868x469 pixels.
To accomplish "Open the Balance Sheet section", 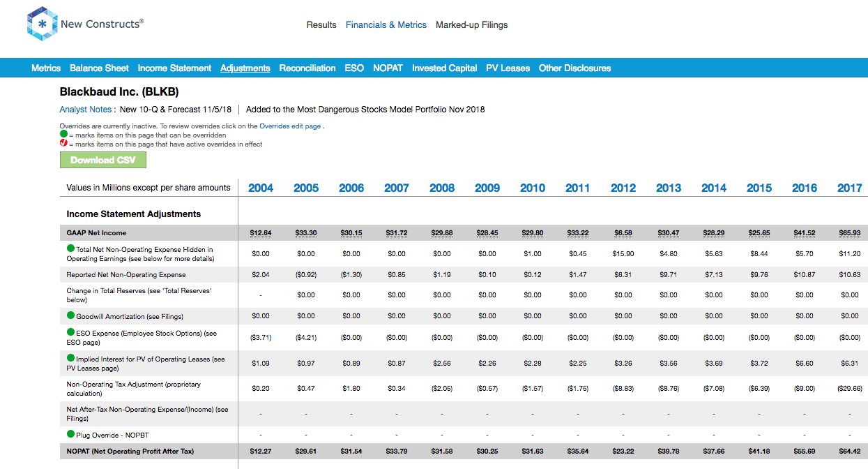I will coord(99,68).
